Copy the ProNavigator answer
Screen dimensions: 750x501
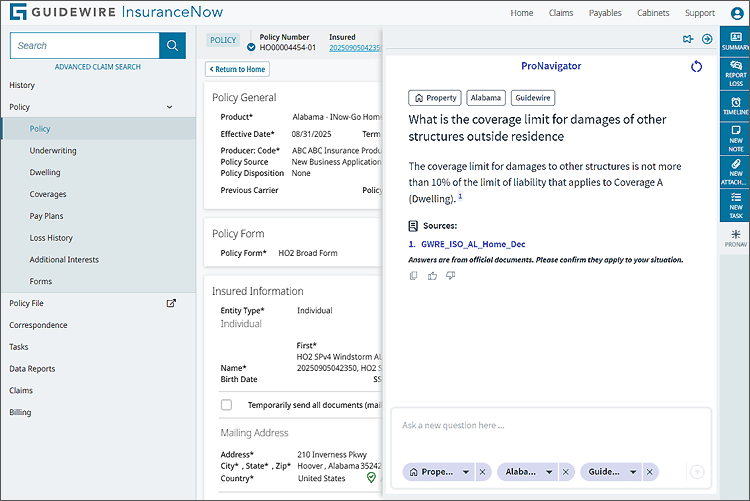point(414,276)
